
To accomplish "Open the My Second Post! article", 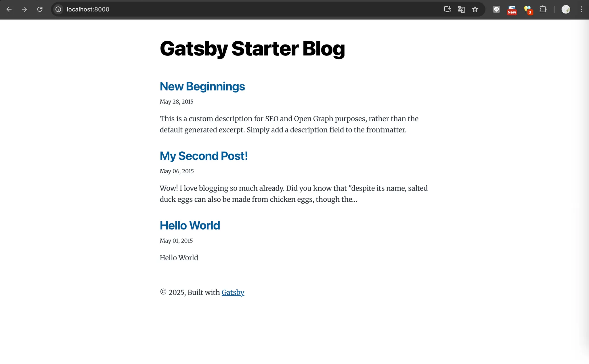I will 204,156.
